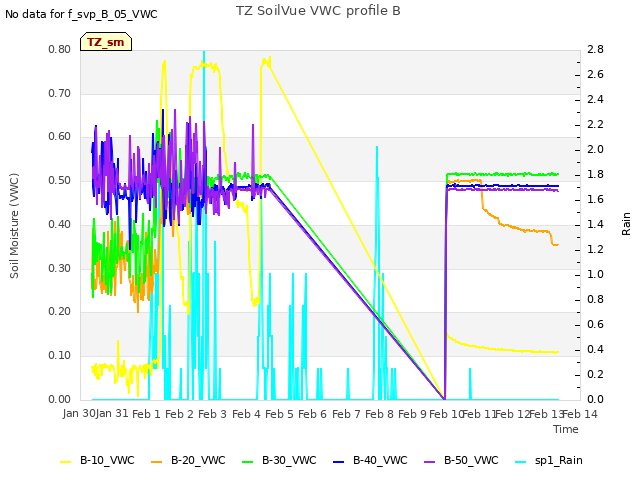Click the Rain axis title on right
The image size is (640, 480).
click(x=626, y=224)
